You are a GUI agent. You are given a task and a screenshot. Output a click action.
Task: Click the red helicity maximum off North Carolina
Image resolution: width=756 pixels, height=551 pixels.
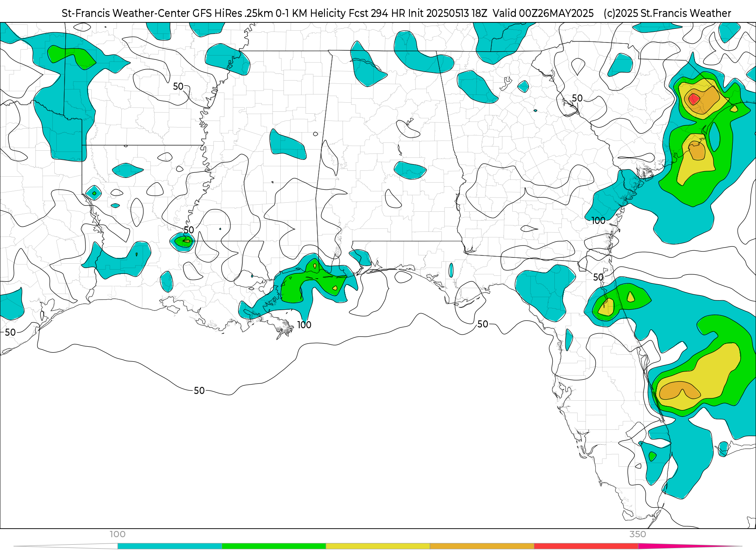point(694,99)
